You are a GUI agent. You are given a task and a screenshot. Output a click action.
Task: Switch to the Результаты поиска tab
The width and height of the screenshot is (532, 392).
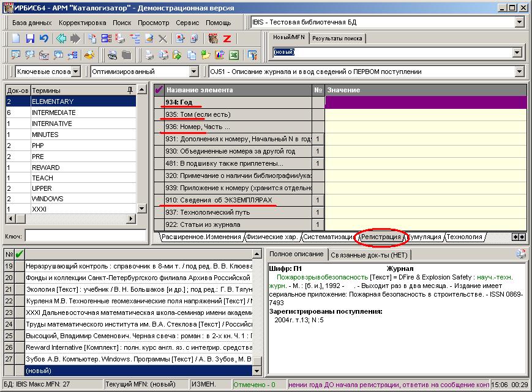pyautogui.click(x=337, y=39)
